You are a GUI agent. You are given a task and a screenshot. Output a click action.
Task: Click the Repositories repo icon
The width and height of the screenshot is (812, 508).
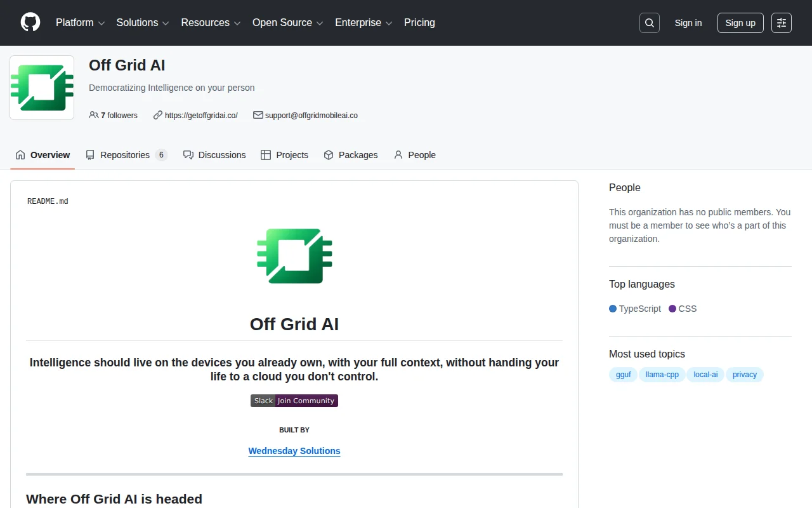point(90,155)
